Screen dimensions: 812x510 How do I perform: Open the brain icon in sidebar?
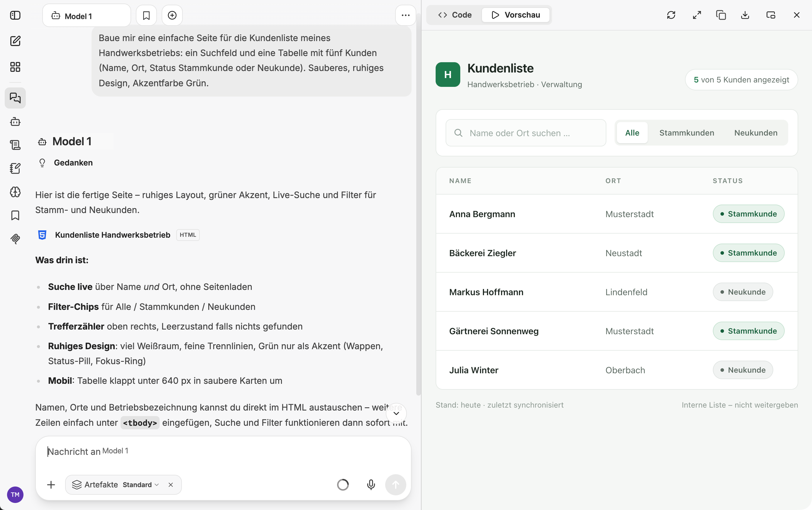tap(15, 192)
